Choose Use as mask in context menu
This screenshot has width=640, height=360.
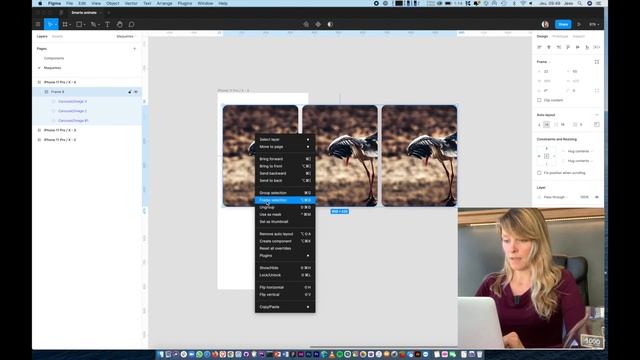285,215
